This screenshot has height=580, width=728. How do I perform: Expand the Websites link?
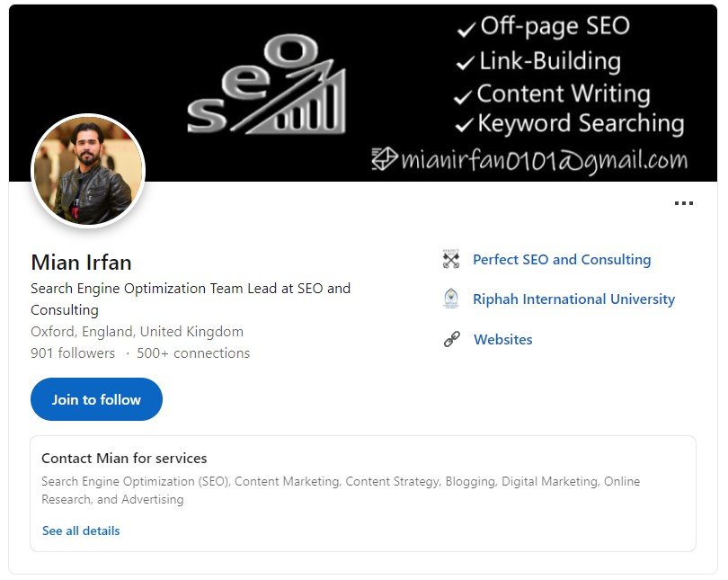pos(502,339)
